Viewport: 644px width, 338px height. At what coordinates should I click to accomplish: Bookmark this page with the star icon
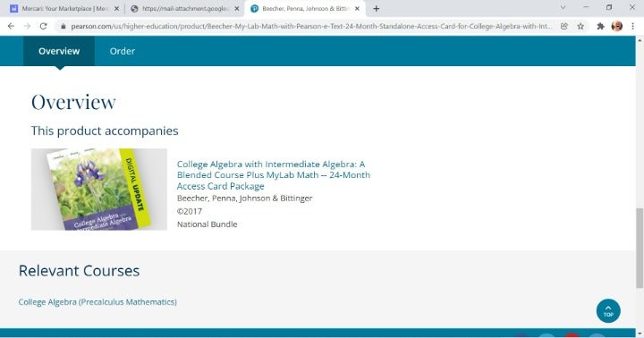pyautogui.click(x=580, y=26)
